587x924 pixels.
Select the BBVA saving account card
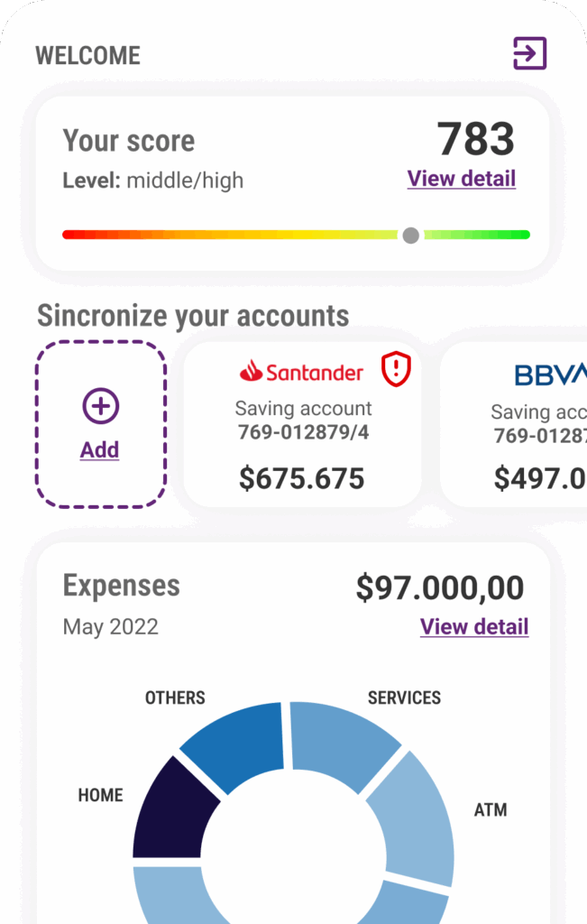click(518, 424)
